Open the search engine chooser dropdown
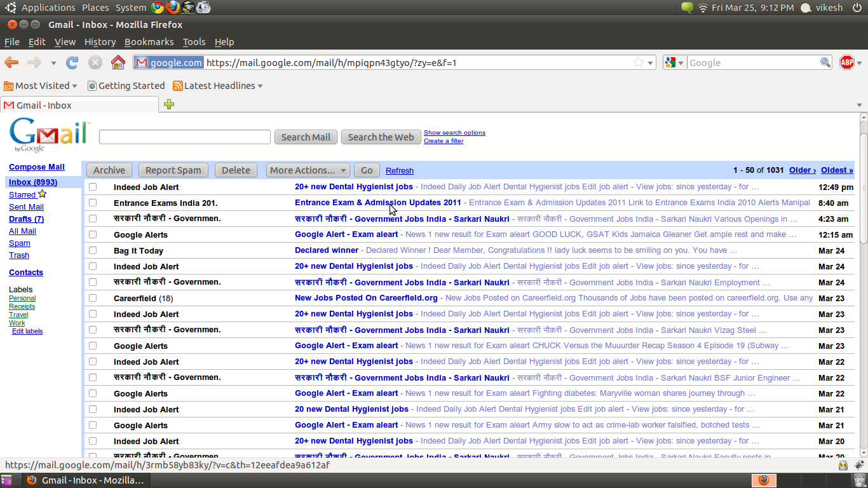 click(x=681, y=63)
